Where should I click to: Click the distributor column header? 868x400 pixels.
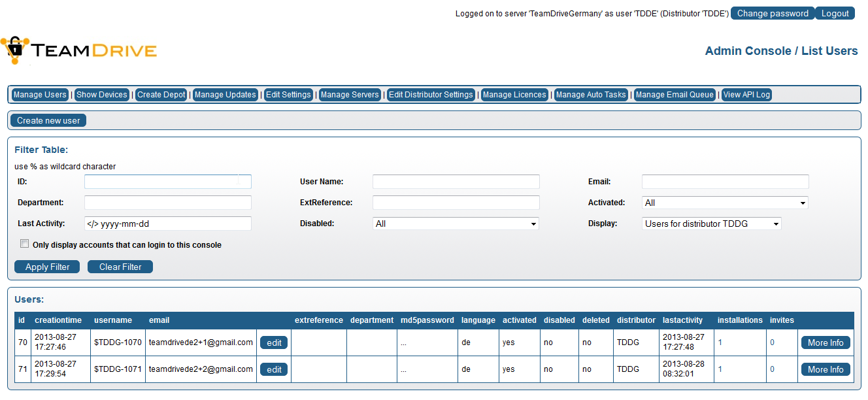(636, 320)
